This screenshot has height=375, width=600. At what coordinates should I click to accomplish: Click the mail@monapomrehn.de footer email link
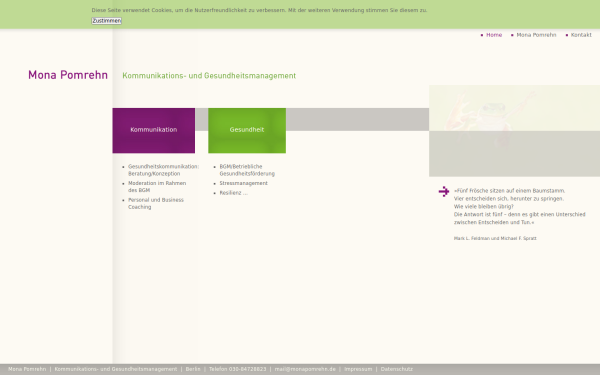[305, 369]
